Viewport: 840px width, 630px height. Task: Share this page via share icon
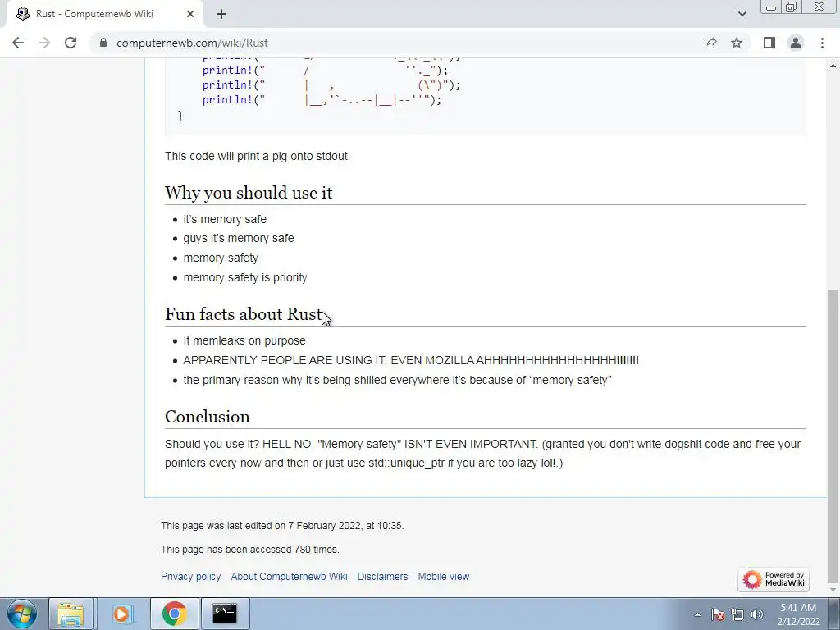click(x=710, y=43)
